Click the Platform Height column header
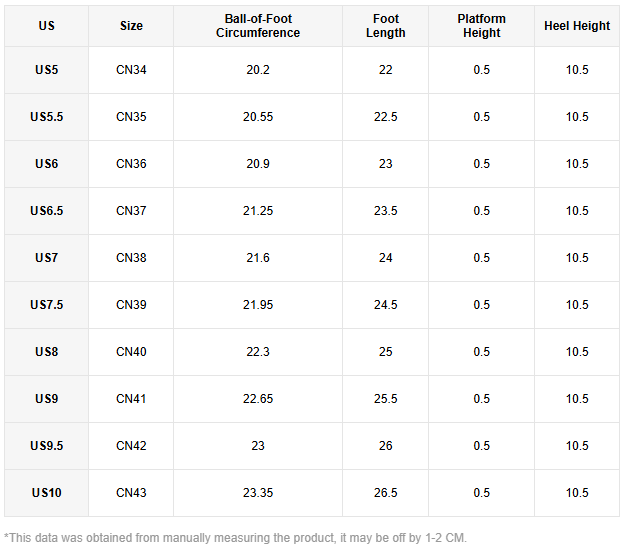Viewport: 624px width, 552px height. tap(481, 26)
